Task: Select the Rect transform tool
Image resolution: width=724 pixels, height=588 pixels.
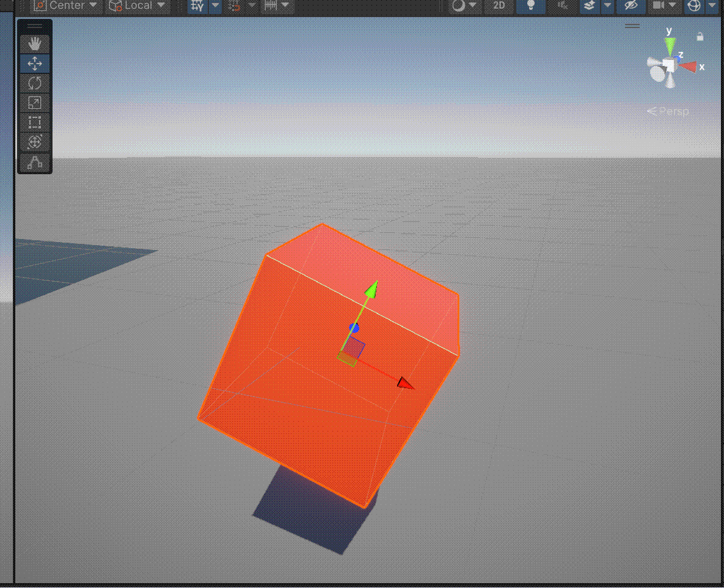Action: 35,122
